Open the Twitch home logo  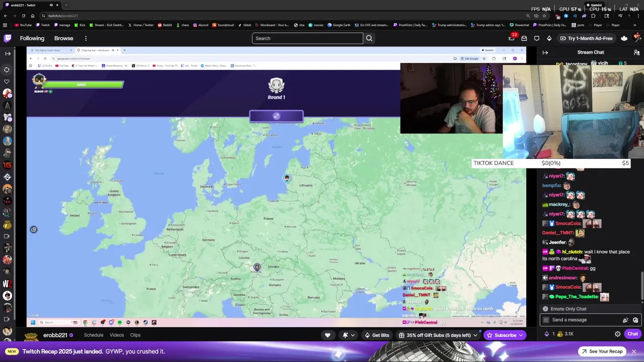pyautogui.click(x=8, y=38)
